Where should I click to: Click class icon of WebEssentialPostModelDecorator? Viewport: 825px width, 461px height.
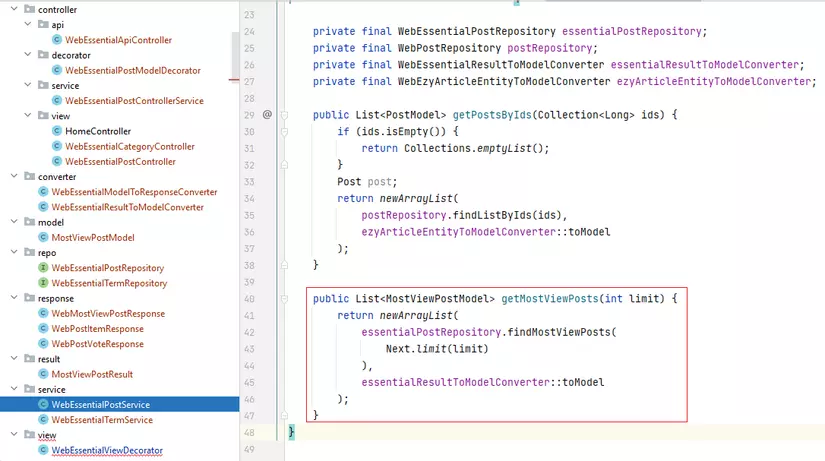point(57,70)
